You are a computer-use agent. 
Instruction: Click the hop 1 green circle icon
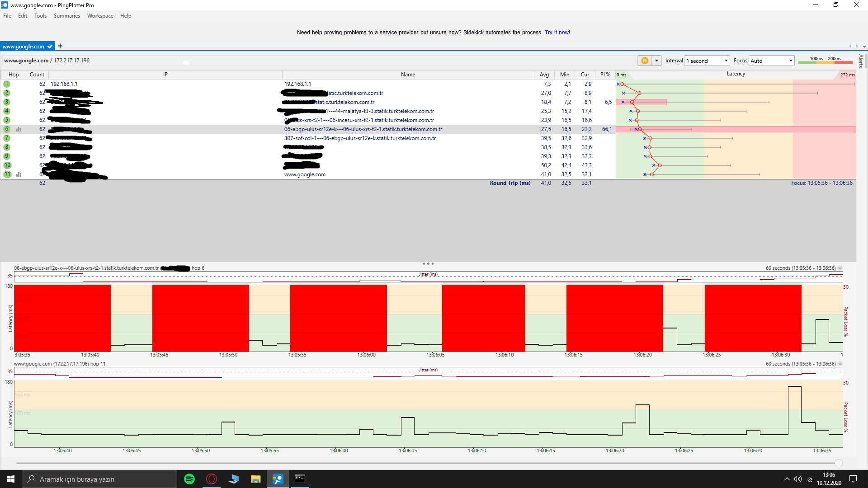(7, 84)
